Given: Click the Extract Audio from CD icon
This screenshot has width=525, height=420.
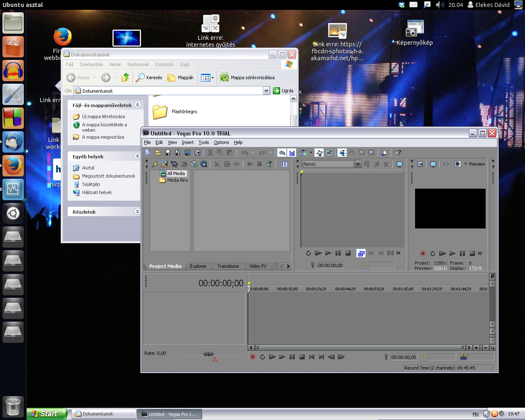Looking at the screenshot, I should coord(194,164).
